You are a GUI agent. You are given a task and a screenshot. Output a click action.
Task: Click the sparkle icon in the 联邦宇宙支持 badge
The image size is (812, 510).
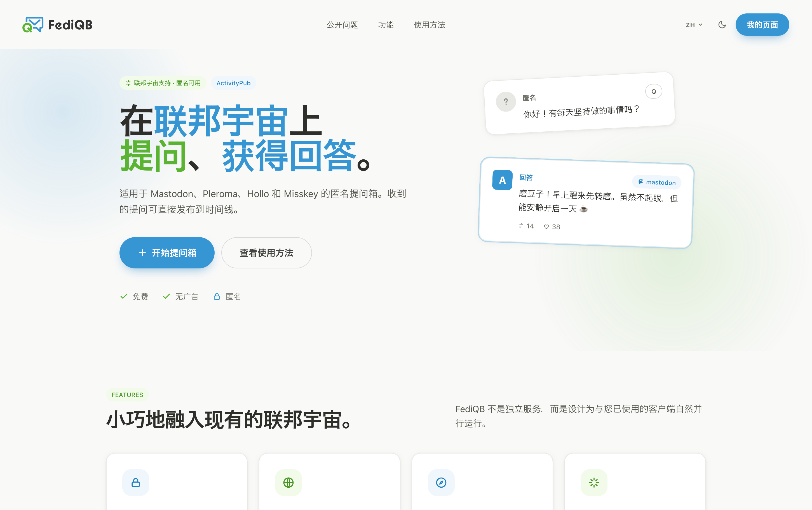point(128,83)
